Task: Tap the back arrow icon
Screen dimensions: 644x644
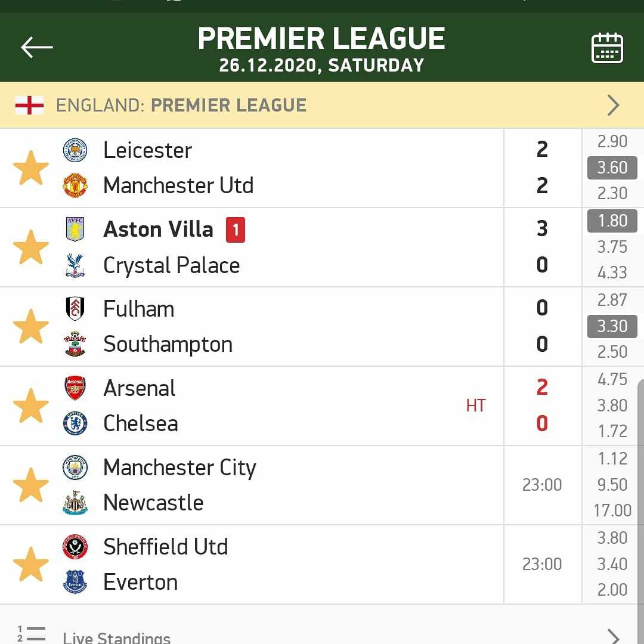Action: (x=36, y=47)
